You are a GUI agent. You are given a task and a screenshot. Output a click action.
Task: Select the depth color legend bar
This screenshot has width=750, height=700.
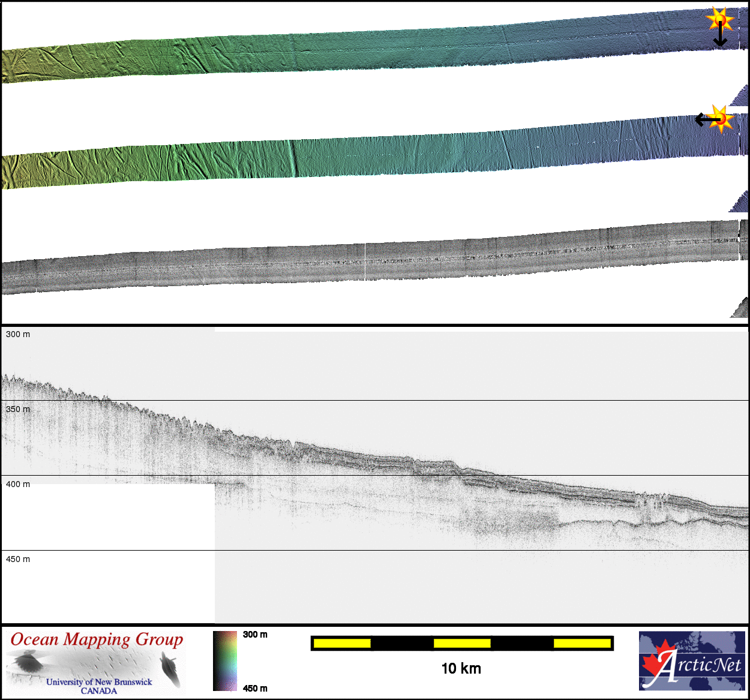[225, 660]
